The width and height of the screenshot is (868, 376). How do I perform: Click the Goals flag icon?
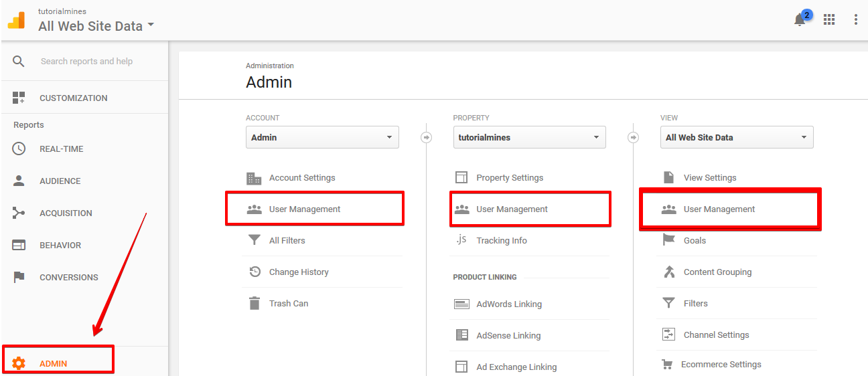(x=668, y=240)
